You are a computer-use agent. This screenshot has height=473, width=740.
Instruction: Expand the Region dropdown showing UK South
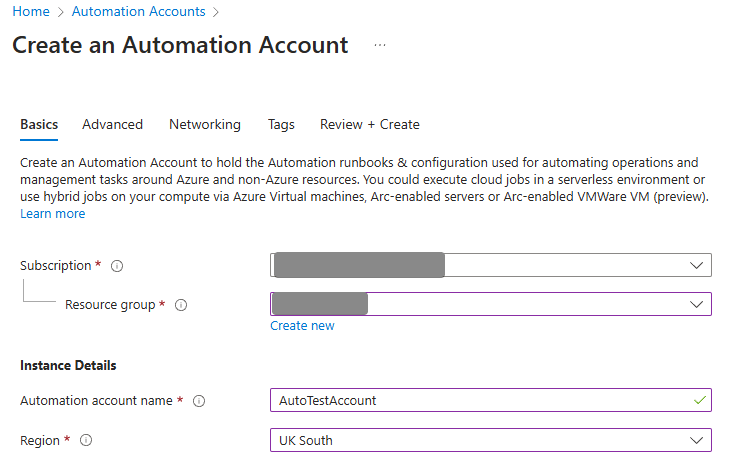(x=696, y=440)
